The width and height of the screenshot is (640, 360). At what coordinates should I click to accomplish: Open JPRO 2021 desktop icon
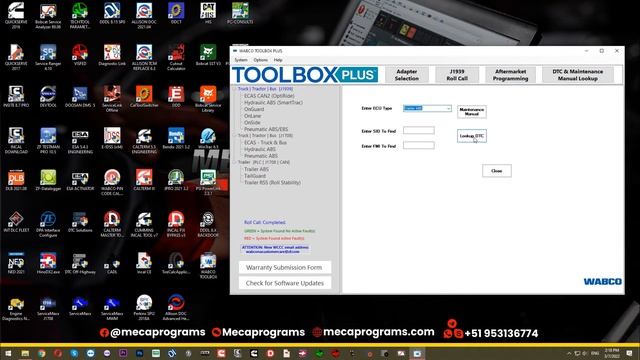click(176, 180)
